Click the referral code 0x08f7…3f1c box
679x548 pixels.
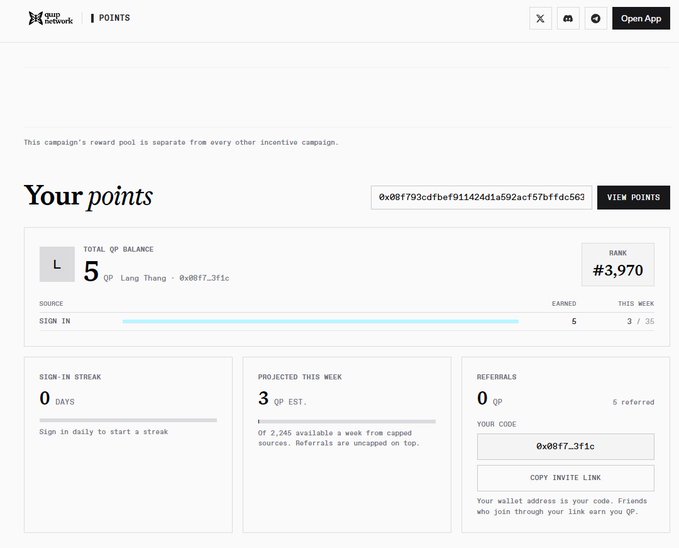[x=566, y=447]
